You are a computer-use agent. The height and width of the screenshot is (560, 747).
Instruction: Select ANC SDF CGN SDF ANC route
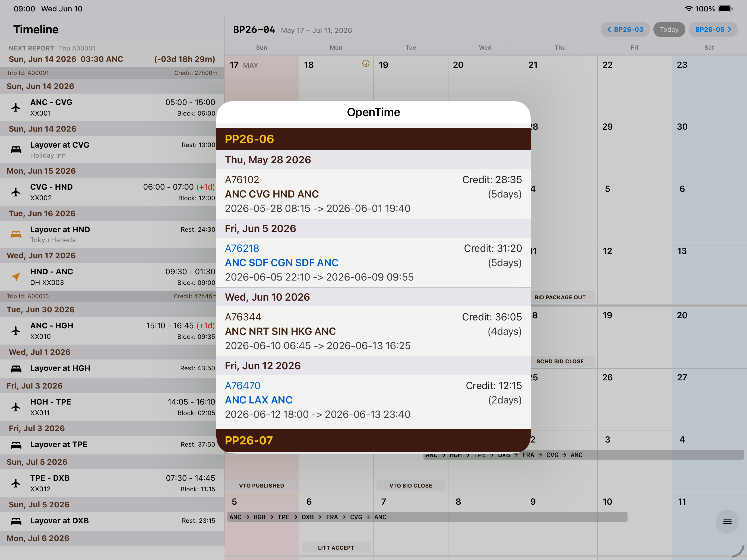click(x=282, y=263)
